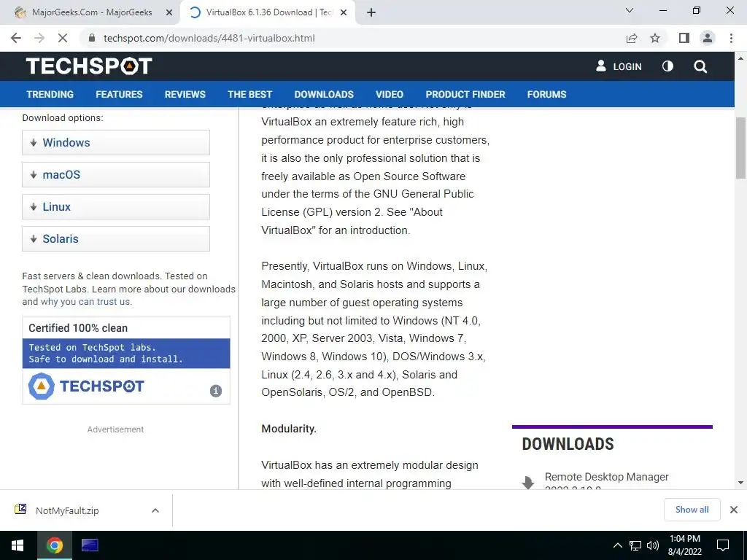Click the blue window taskbar icon
The height and width of the screenshot is (560, 747).
[90, 545]
